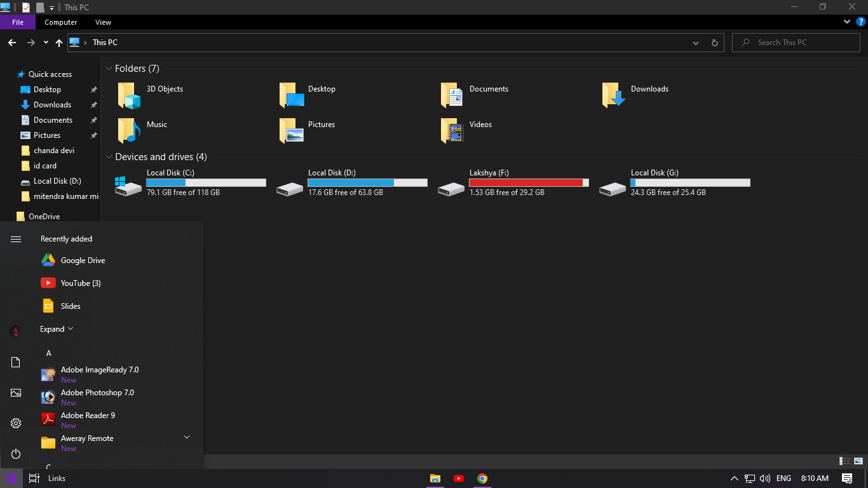Expand the Recently added list
This screenshot has height=488, width=868.
[x=57, y=329]
